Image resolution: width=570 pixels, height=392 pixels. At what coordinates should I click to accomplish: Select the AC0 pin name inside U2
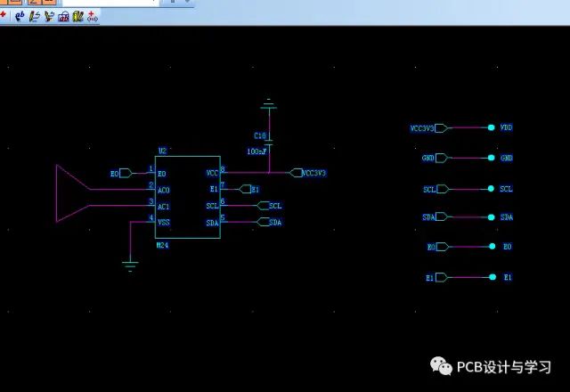click(164, 190)
